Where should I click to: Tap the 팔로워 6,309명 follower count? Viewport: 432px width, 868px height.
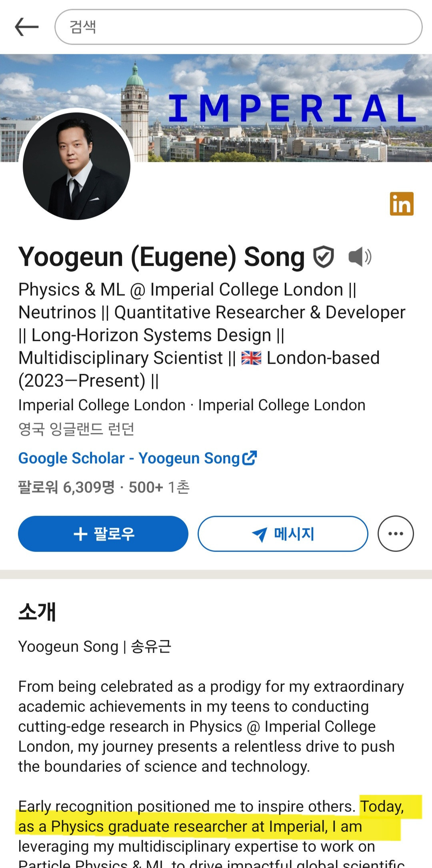tap(66, 487)
